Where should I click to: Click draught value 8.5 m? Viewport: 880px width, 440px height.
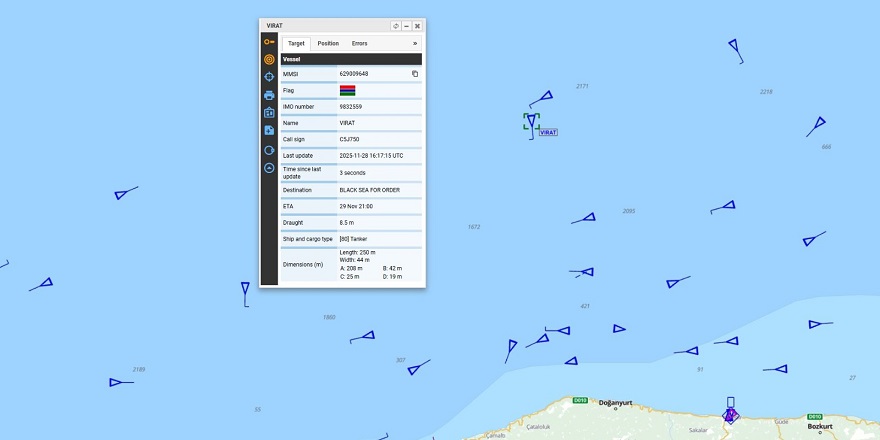click(x=347, y=223)
